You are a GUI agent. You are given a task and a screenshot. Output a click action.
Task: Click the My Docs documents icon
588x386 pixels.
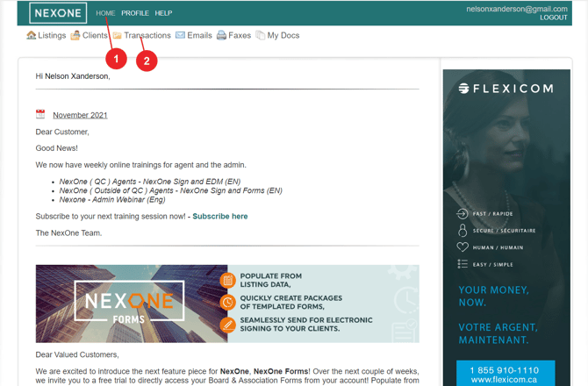click(261, 35)
